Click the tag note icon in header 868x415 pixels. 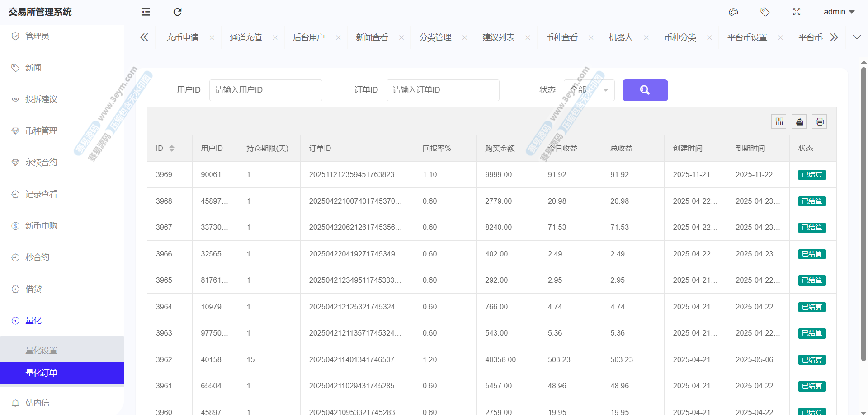point(765,12)
